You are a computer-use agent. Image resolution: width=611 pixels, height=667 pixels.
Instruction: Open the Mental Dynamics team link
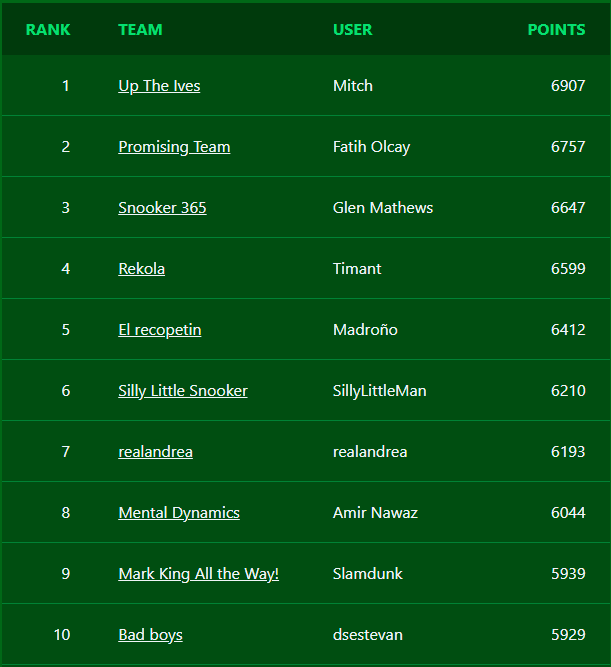179,513
